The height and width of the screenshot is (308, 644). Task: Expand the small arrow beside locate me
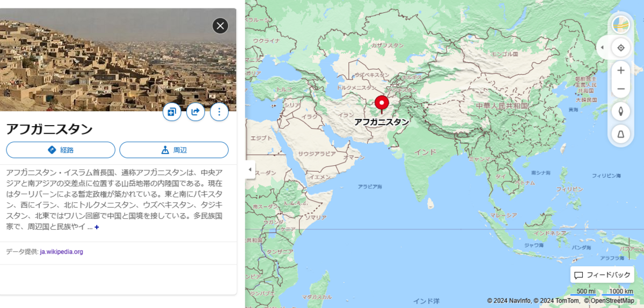tap(602, 48)
